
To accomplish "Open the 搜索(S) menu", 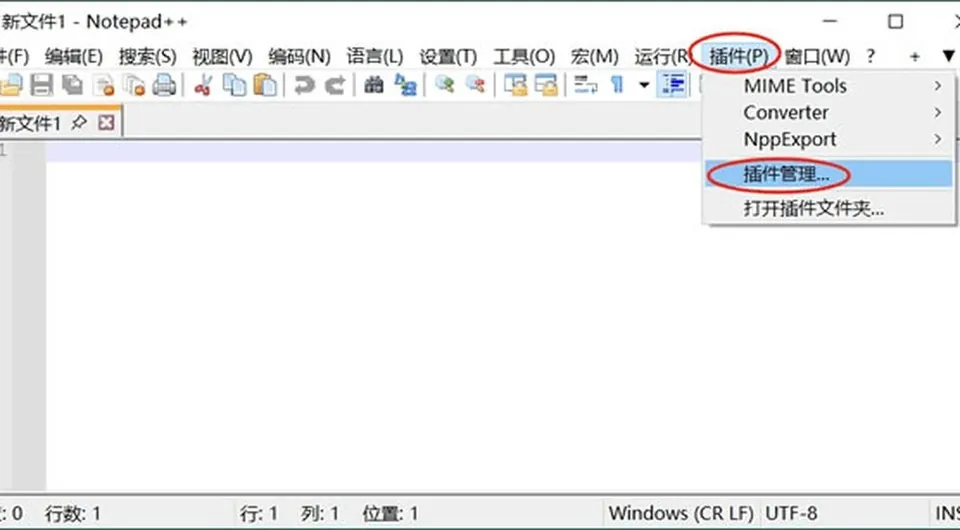I will pyautogui.click(x=148, y=57).
